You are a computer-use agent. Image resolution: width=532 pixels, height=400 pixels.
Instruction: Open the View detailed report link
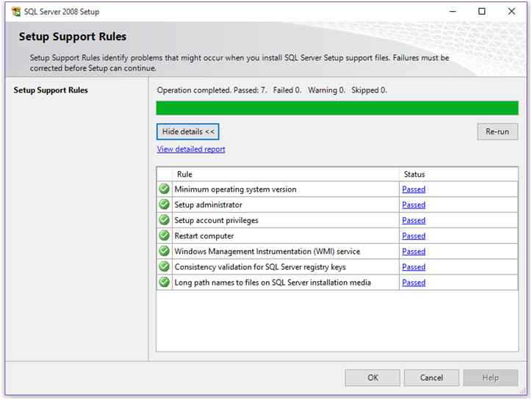(191, 149)
